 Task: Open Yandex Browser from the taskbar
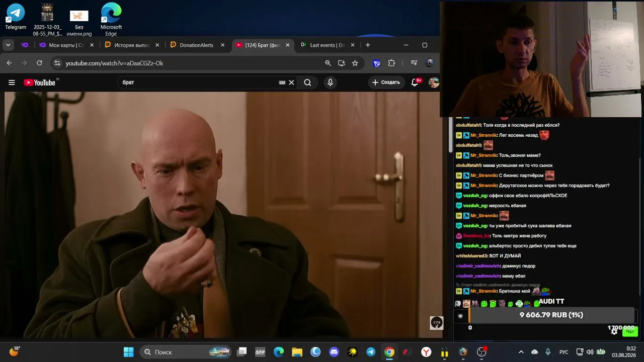(x=426, y=352)
